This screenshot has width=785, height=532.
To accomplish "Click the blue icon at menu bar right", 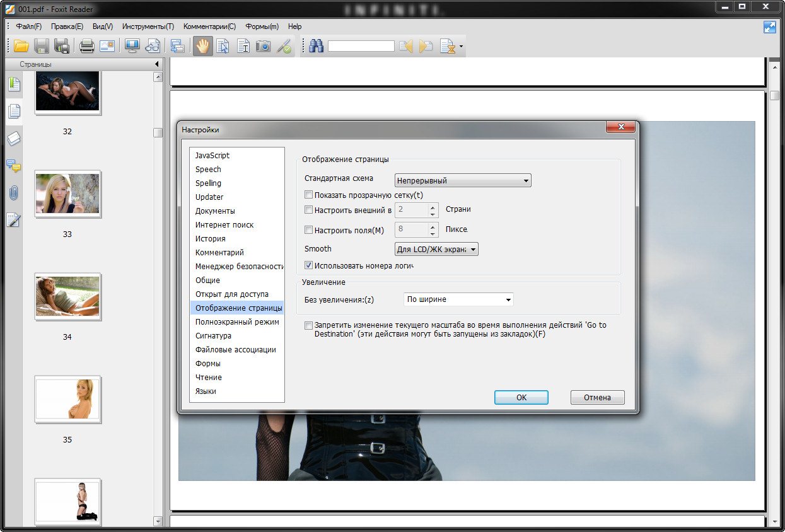I will 769,26.
